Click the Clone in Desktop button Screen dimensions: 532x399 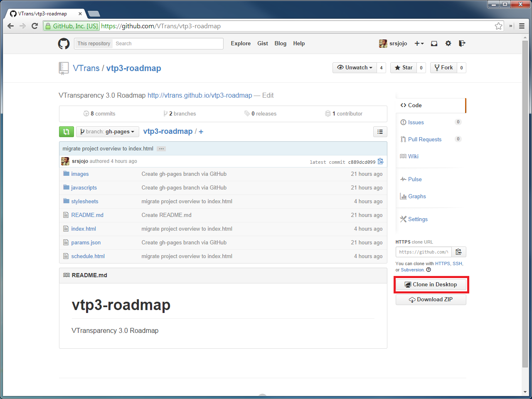tap(431, 285)
